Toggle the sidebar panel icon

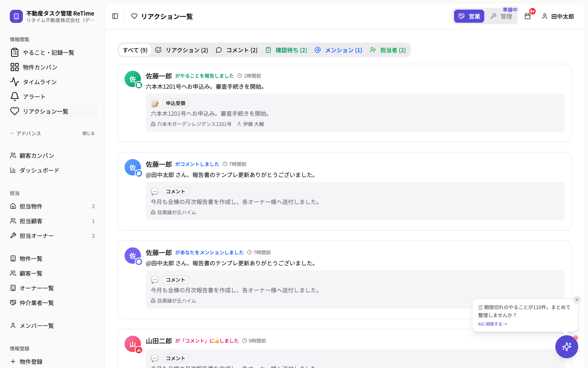click(115, 16)
